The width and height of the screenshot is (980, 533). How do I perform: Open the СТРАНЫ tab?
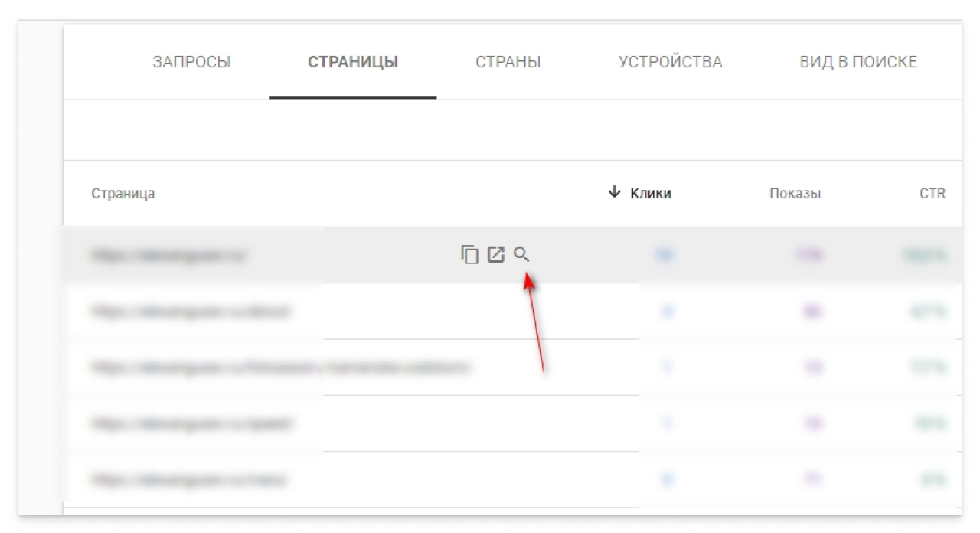[x=508, y=62]
